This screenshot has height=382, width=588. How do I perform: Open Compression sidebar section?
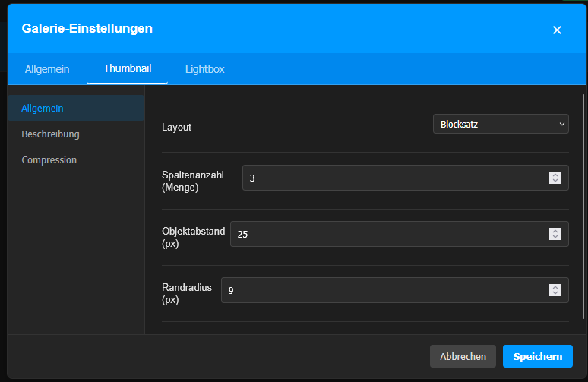76,159
